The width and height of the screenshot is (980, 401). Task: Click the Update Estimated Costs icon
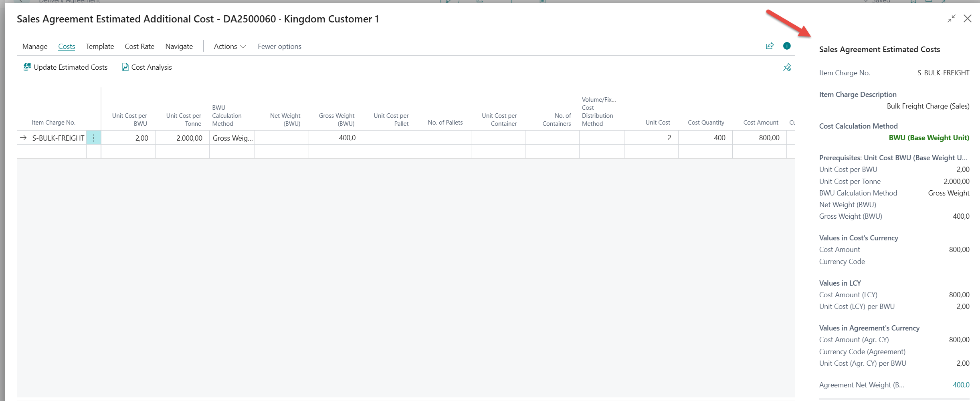(27, 67)
